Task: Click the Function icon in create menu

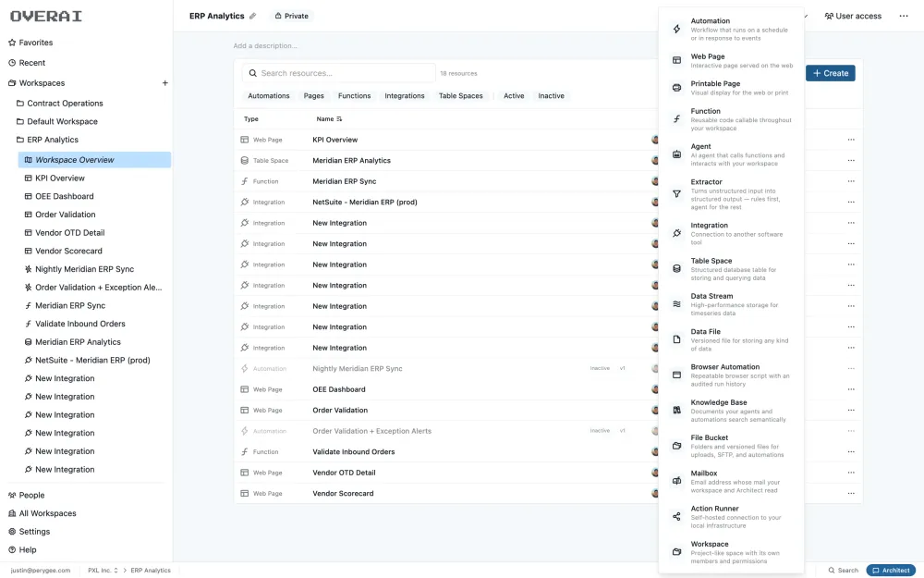Action: tap(676, 119)
